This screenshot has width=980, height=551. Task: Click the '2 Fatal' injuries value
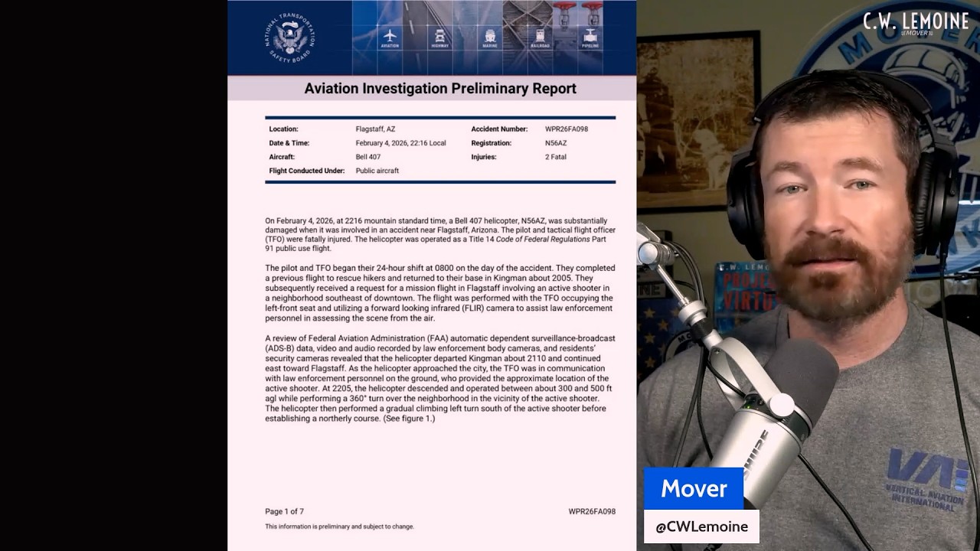556,157
